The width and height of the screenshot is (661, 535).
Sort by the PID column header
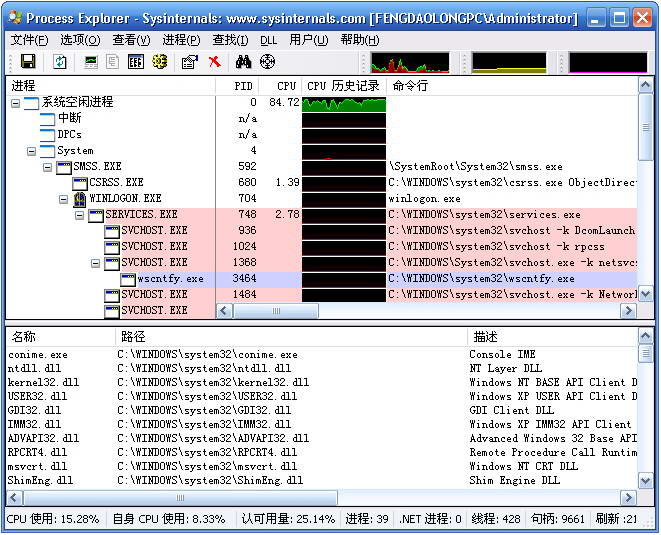[x=237, y=86]
